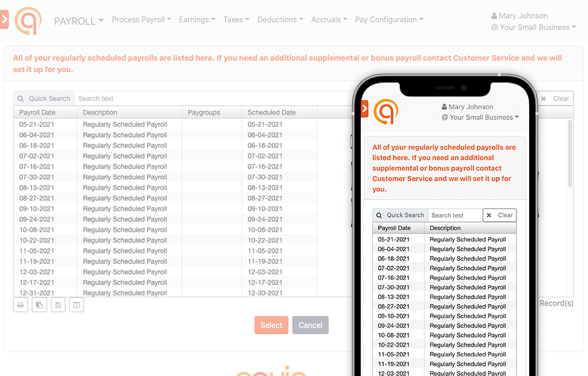Screen dimensions: 588x376
Task: Click the table's vertical scrollbar
Action: tap(570, 153)
